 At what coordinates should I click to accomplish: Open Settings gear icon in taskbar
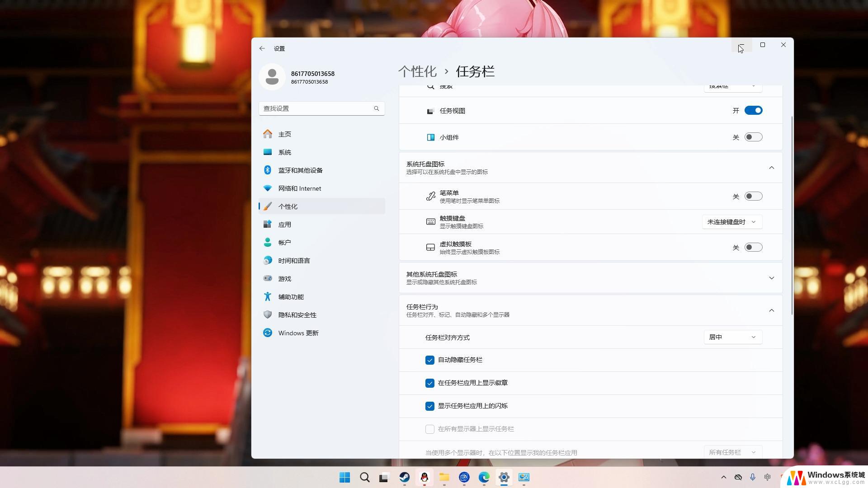pyautogui.click(x=504, y=477)
